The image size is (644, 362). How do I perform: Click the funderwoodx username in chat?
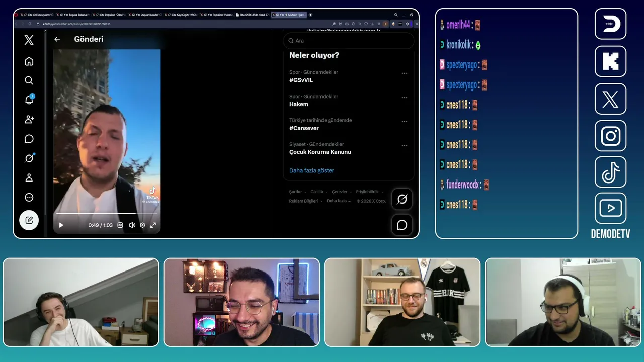(462, 185)
